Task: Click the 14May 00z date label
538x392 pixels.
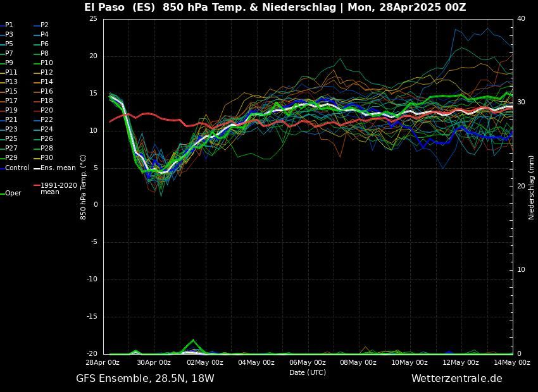Action: pyautogui.click(x=512, y=362)
